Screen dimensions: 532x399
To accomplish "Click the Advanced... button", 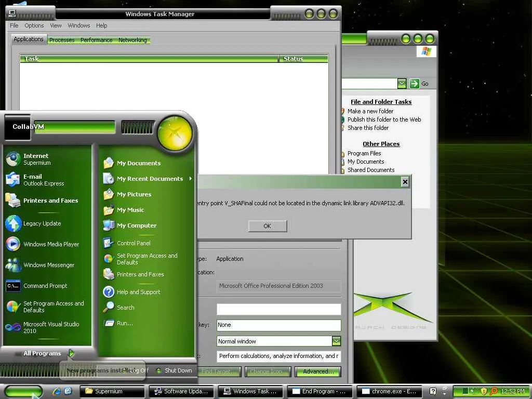I will tap(318, 371).
